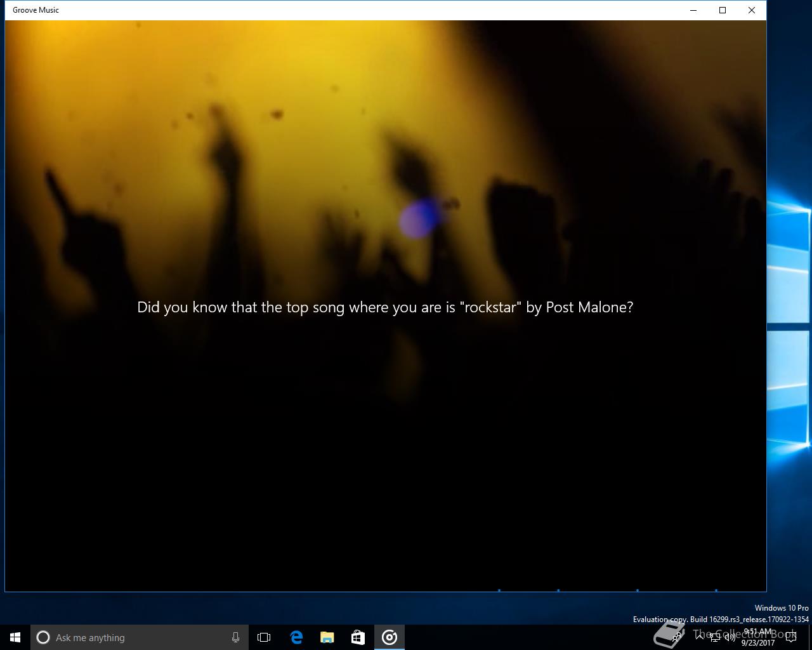Open the People icon in the tray
The width and height of the screenshot is (812, 650).
pos(676,637)
